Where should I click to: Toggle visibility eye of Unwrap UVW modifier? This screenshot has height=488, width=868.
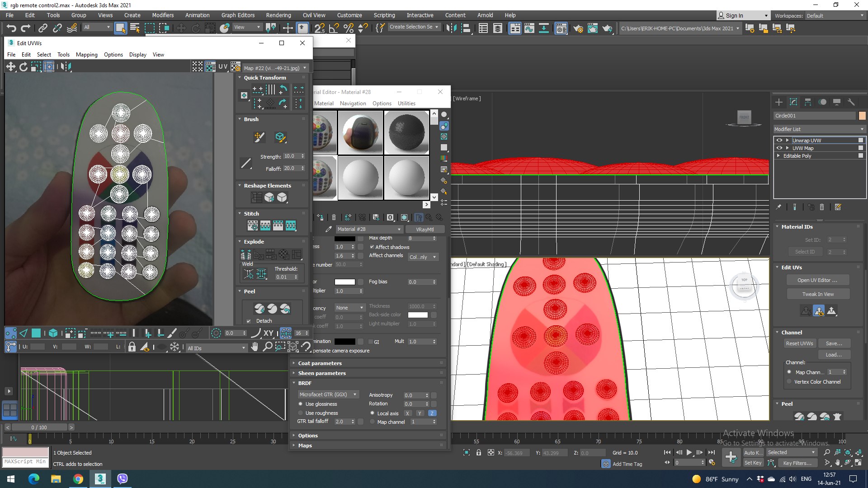pos(779,141)
